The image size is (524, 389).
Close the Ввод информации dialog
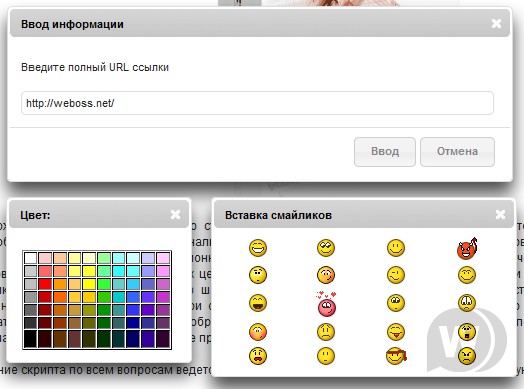(x=496, y=23)
